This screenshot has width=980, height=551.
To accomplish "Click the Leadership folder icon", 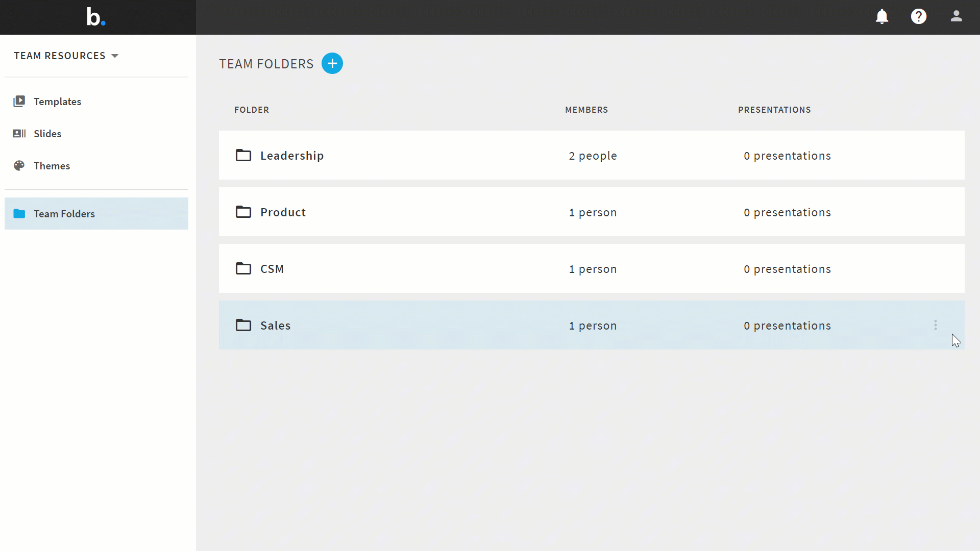I will tap(243, 155).
